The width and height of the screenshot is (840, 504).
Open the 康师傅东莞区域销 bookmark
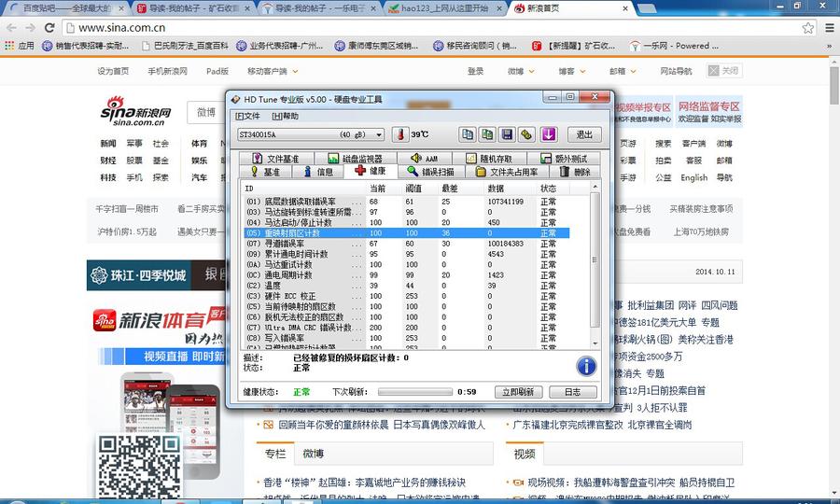tap(377, 46)
